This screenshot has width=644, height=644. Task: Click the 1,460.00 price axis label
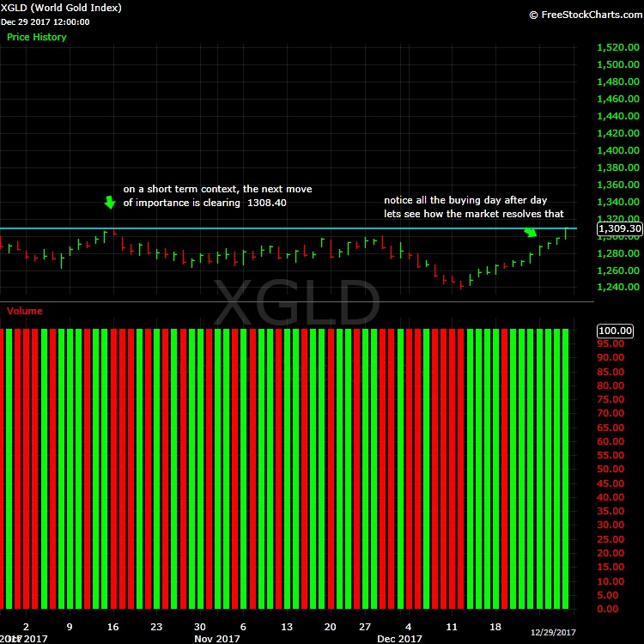coord(617,99)
